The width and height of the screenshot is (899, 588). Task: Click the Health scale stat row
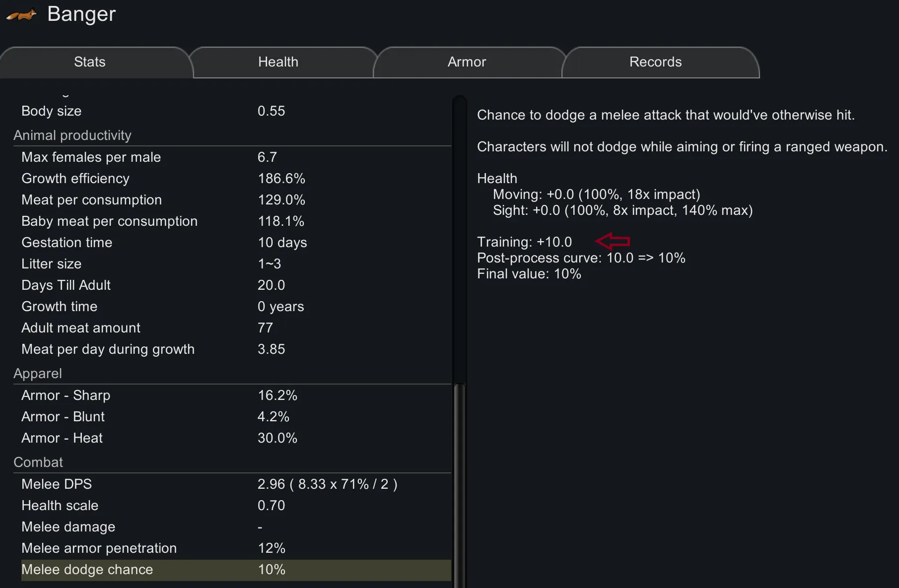236,506
